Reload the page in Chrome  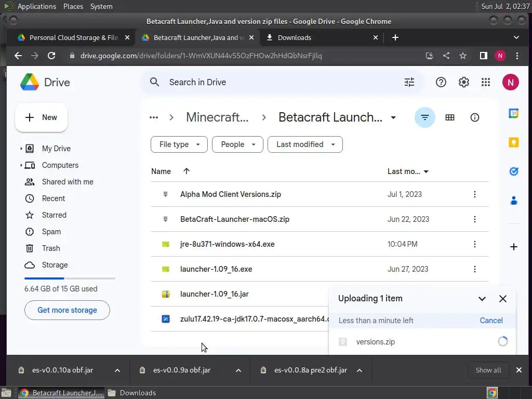(x=51, y=56)
